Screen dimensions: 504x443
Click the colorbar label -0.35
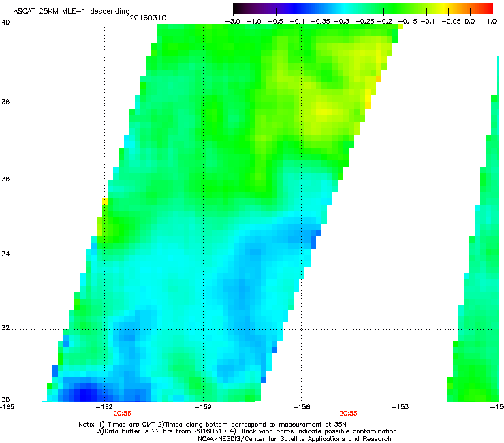click(x=321, y=22)
